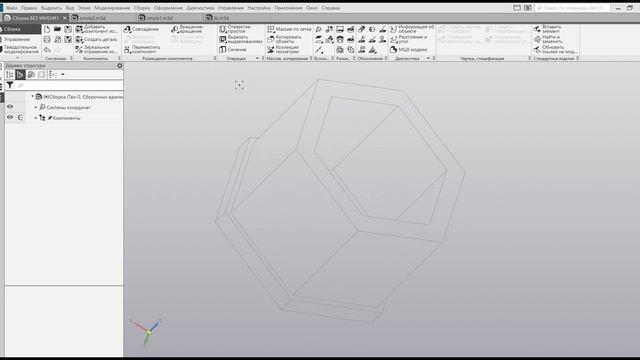Click 'МЦХ модели' tool
Image resolution: width=640 pixels, height=360 pixels.
(x=408, y=49)
